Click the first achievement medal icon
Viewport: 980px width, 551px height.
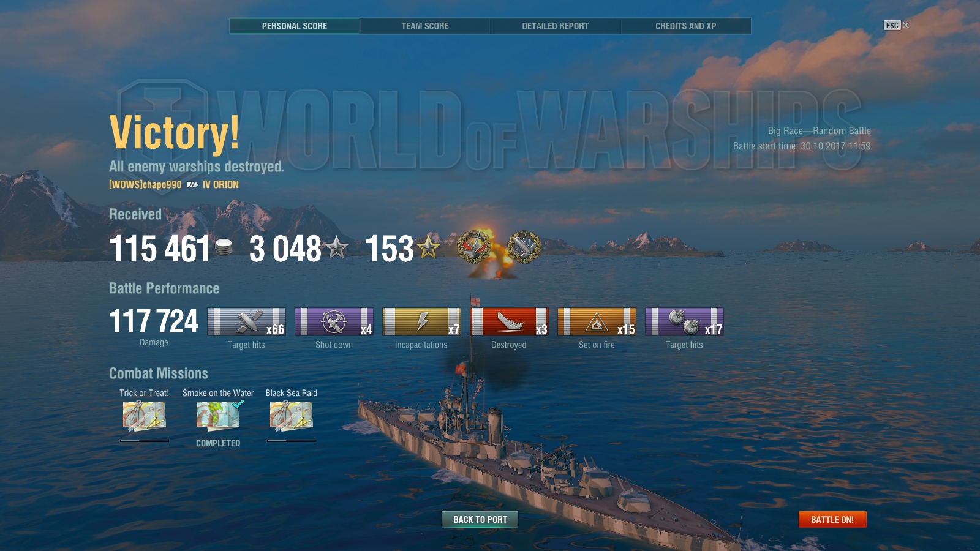coord(474,247)
